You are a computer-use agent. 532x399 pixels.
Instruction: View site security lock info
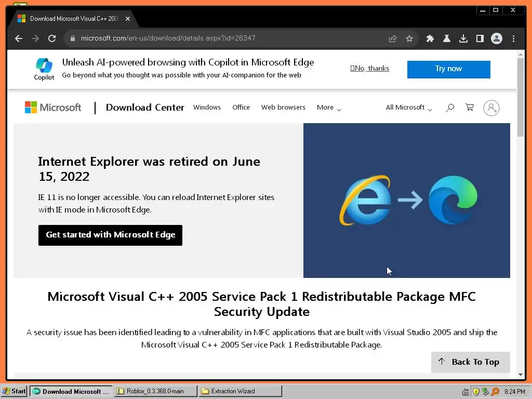tap(72, 38)
